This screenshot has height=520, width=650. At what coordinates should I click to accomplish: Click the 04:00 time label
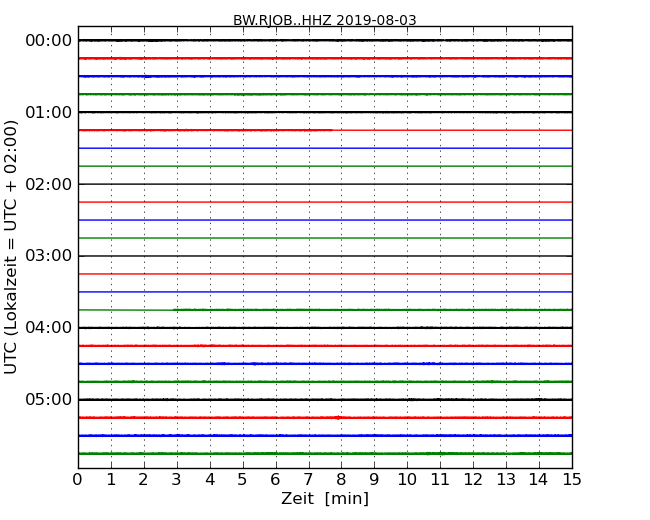click(x=49, y=328)
